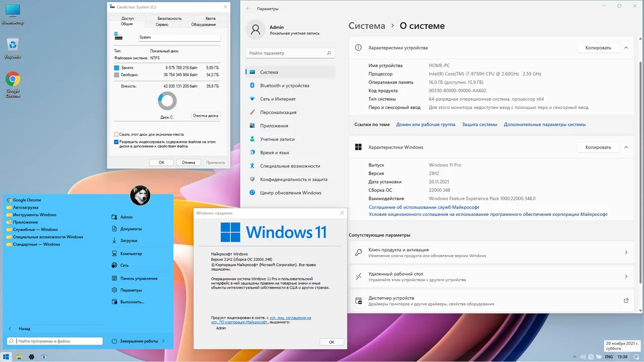Click Отмена in disk properties
This screenshot has height=362, width=644.
pos(188,162)
